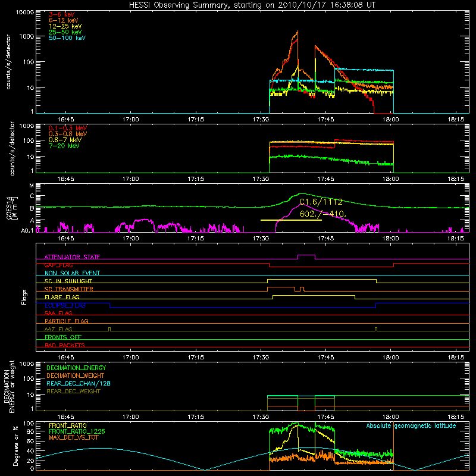Pick the cyan 50-100 keV legend label

(67, 38)
